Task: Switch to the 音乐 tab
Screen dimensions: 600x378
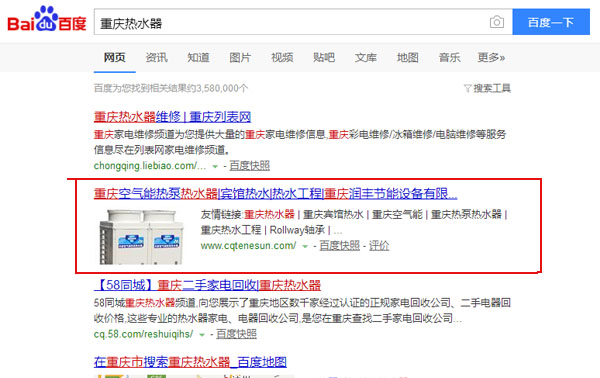Action: click(449, 58)
